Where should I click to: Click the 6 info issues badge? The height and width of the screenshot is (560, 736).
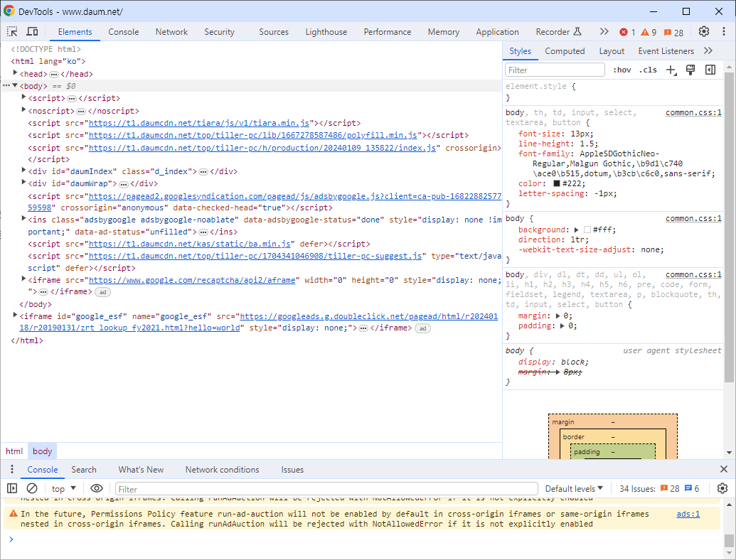[692, 489]
